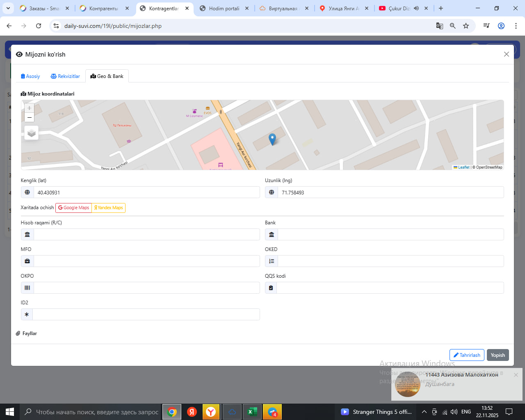Open location in Google Maps

click(73, 208)
